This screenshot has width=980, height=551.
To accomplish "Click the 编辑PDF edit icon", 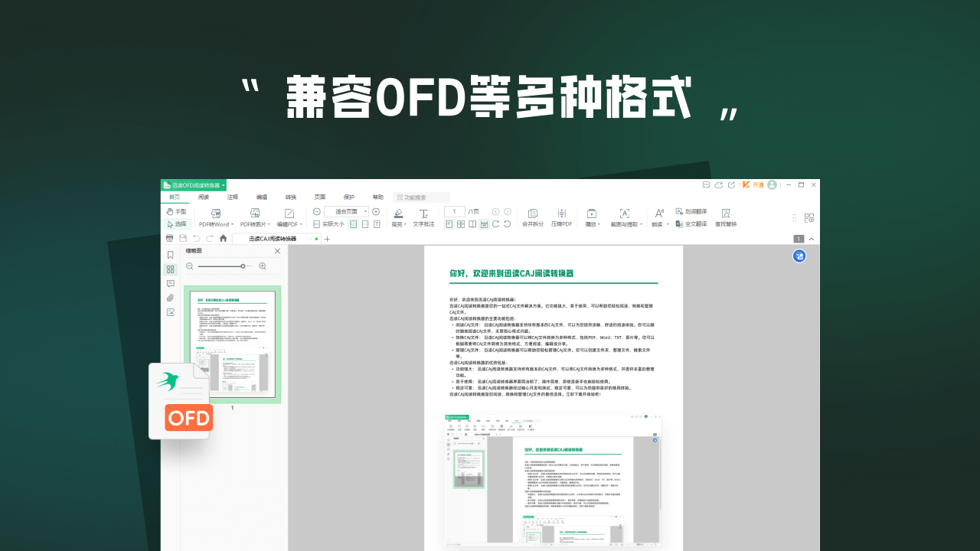I will coord(289,214).
